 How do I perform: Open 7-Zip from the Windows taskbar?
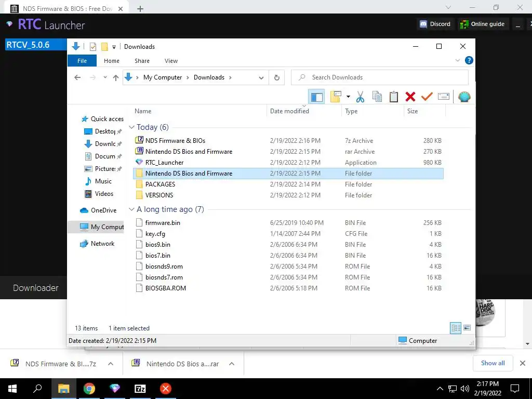(140, 389)
